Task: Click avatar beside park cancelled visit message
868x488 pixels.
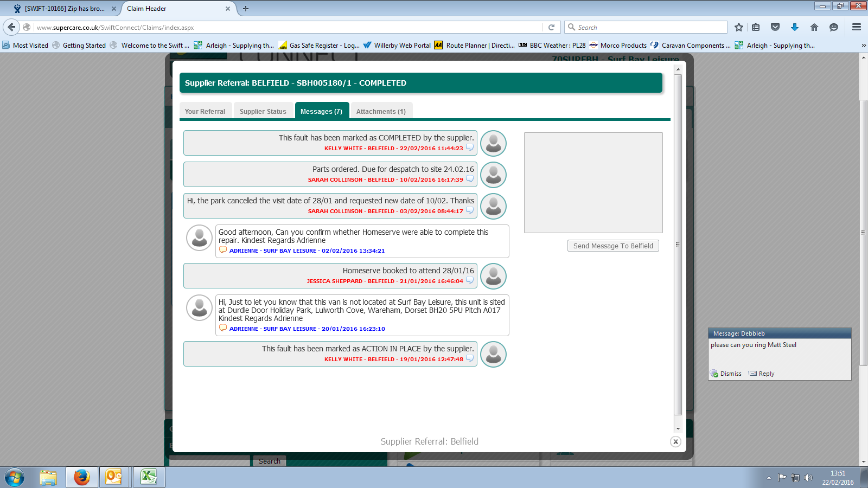Action: pos(494,206)
